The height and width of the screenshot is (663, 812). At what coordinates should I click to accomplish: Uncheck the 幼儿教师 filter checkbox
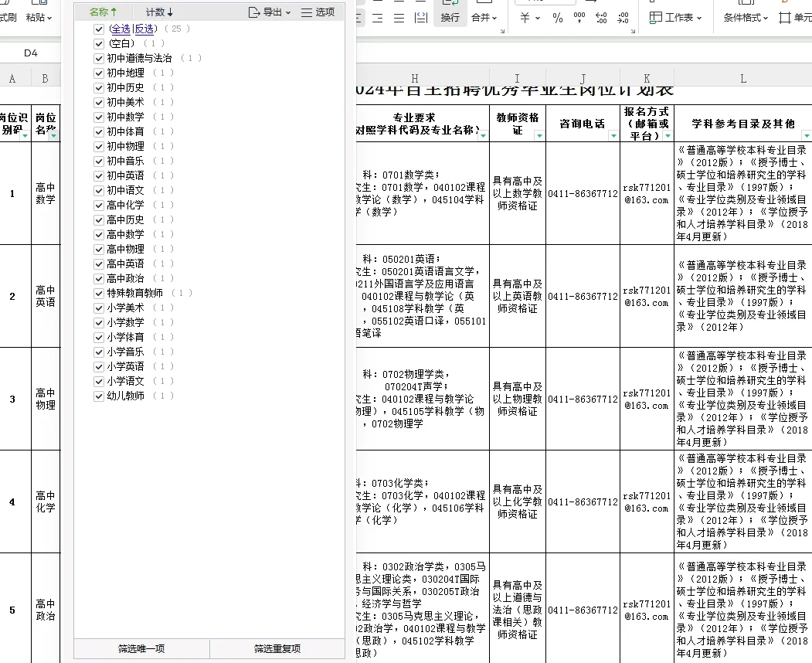pyautogui.click(x=98, y=396)
